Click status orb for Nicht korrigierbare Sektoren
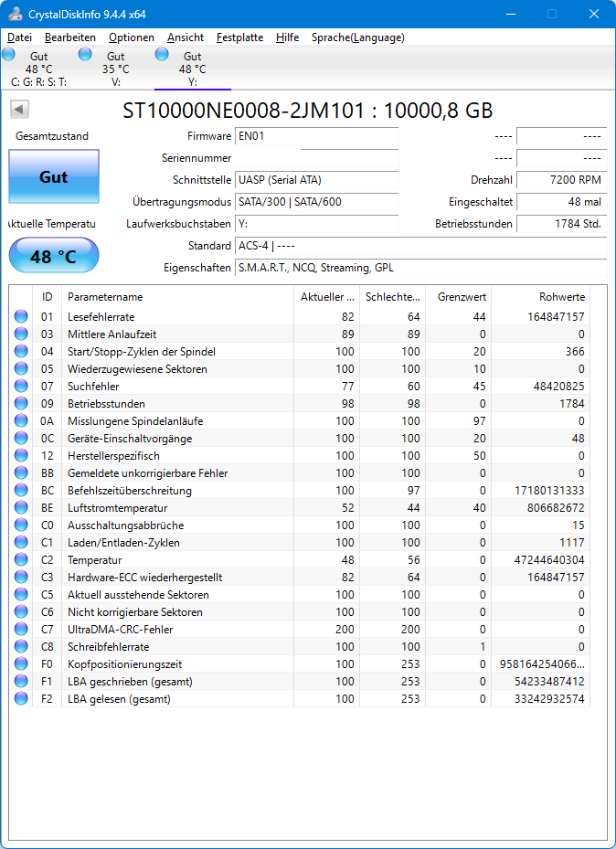This screenshot has height=849, width=616. (x=21, y=611)
